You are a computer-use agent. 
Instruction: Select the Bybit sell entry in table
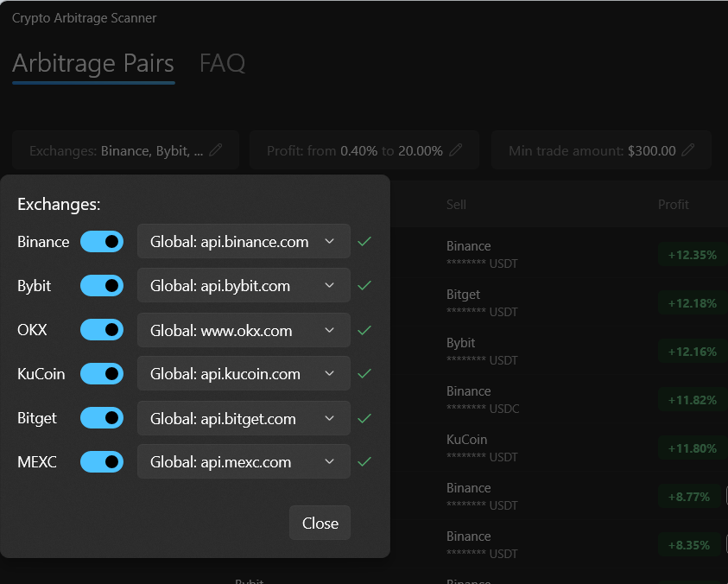(x=482, y=352)
